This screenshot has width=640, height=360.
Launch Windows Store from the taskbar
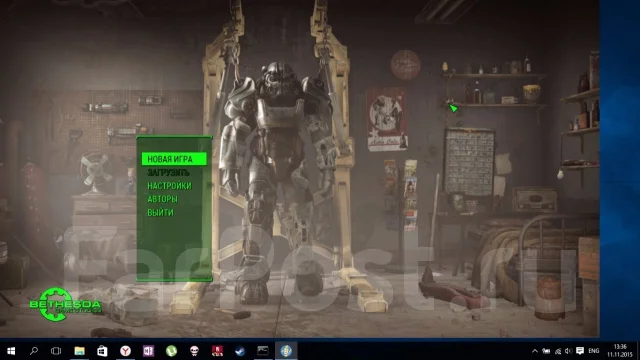click(102, 351)
